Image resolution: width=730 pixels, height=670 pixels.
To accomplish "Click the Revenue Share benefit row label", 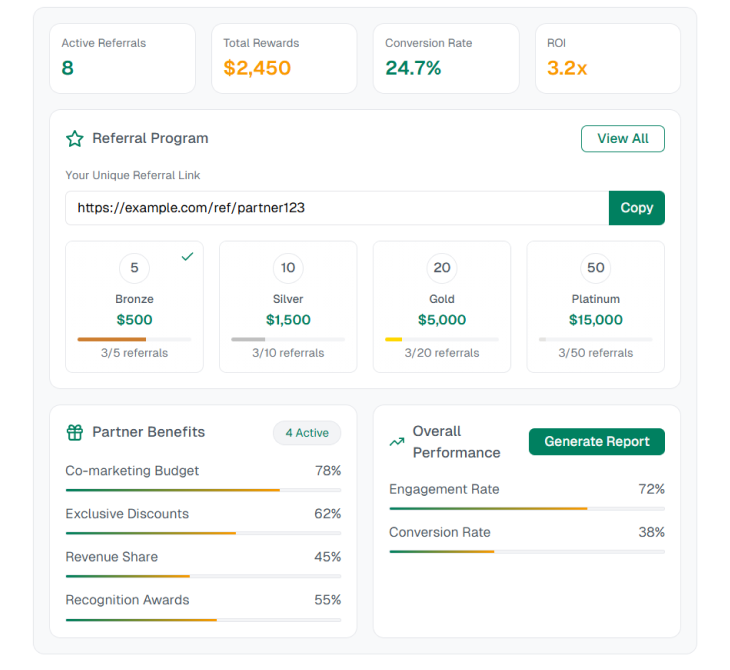I will click(112, 557).
